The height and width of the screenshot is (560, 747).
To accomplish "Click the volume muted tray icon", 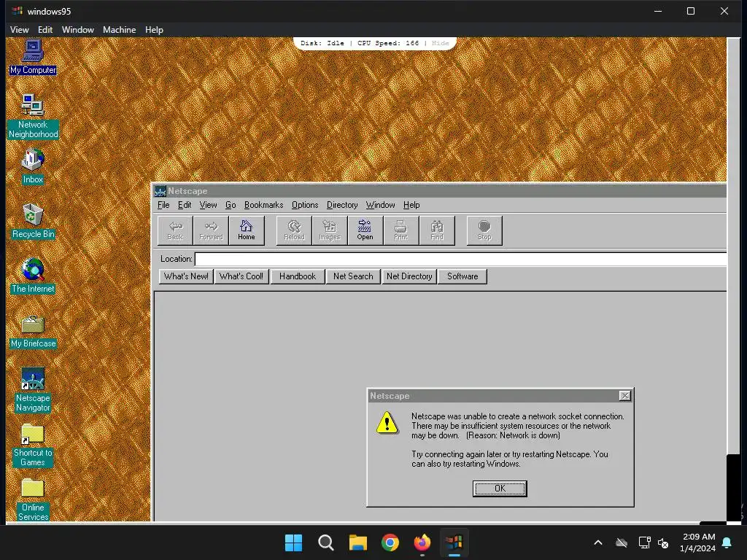I will (663, 542).
